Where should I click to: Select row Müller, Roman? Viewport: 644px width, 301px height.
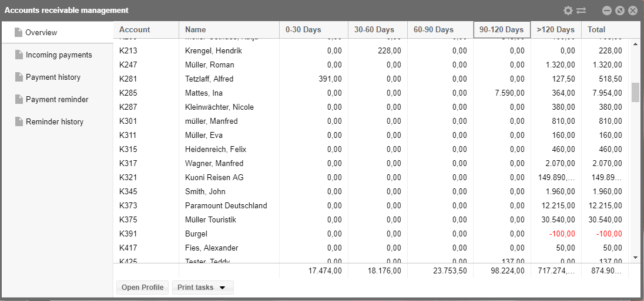click(x=371, y=65)
